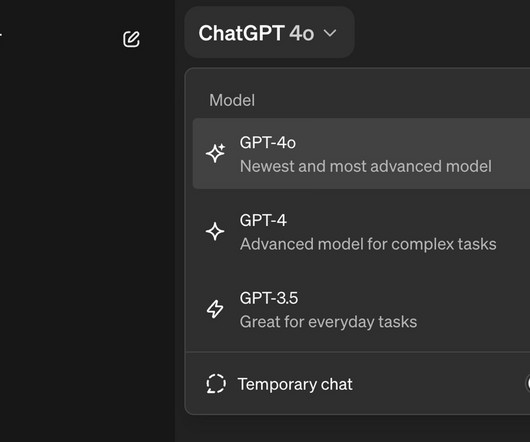Click the partially visible sidebar control at left edge
Image resolution: width=530 pixels, height=442 pixels.
(1, 34)
